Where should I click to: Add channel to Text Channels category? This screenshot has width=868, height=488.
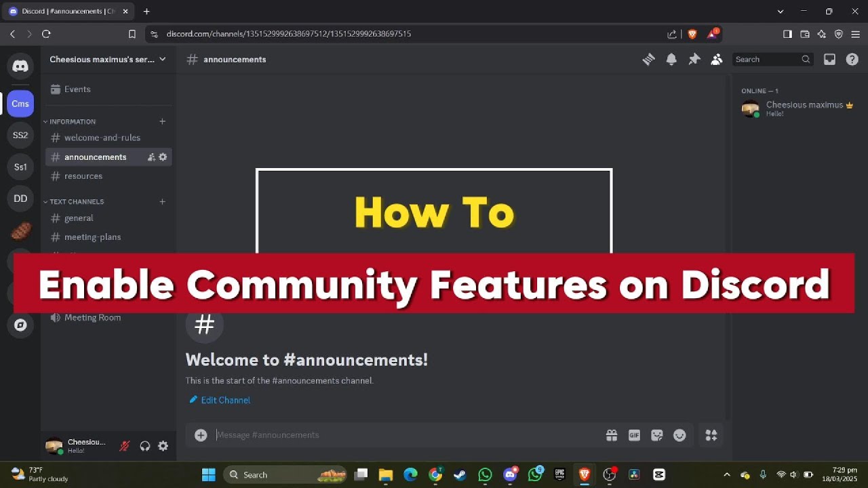click(162, 201)
